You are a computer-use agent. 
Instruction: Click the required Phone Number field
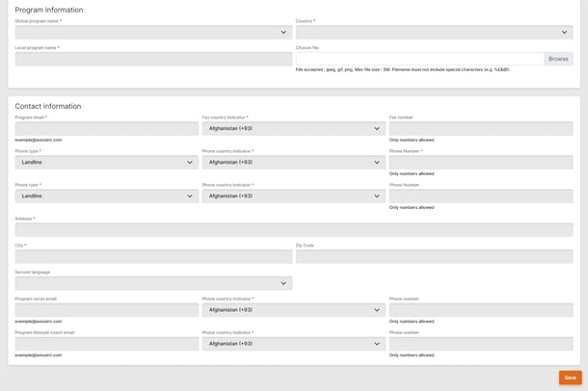pyautogui.click(x=480, y=162)
